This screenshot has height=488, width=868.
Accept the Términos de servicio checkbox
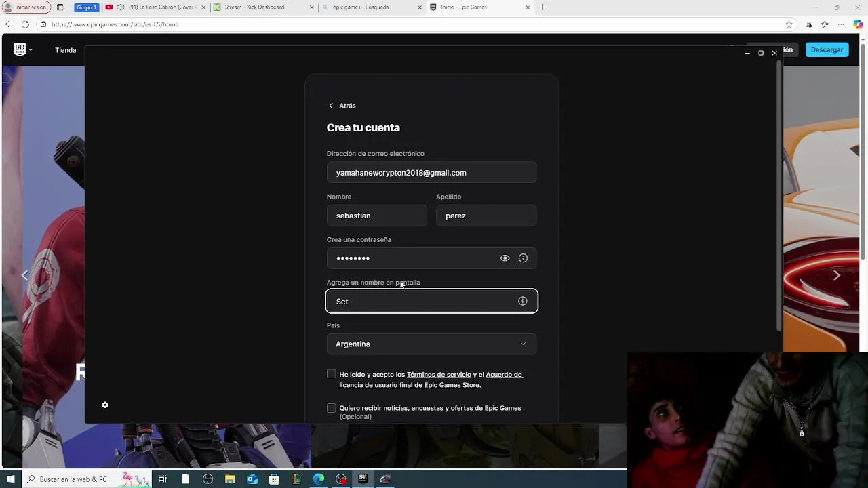(x=331, y=374)
